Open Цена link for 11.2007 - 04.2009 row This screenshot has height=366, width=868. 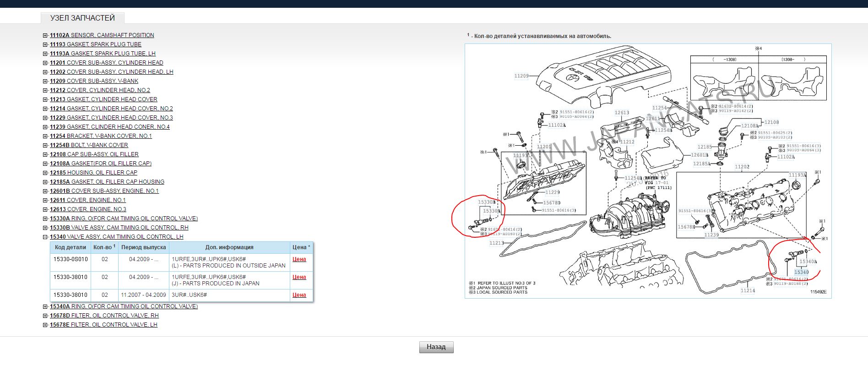click(299, 295)
